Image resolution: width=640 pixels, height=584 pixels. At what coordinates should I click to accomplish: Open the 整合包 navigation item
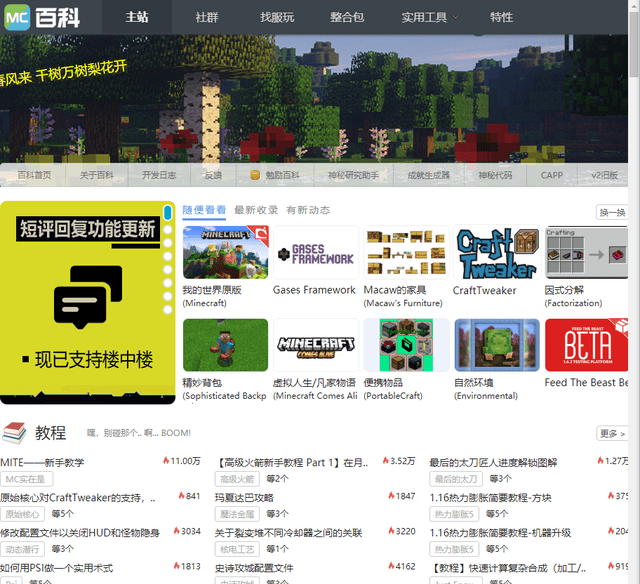click(347, 17)
